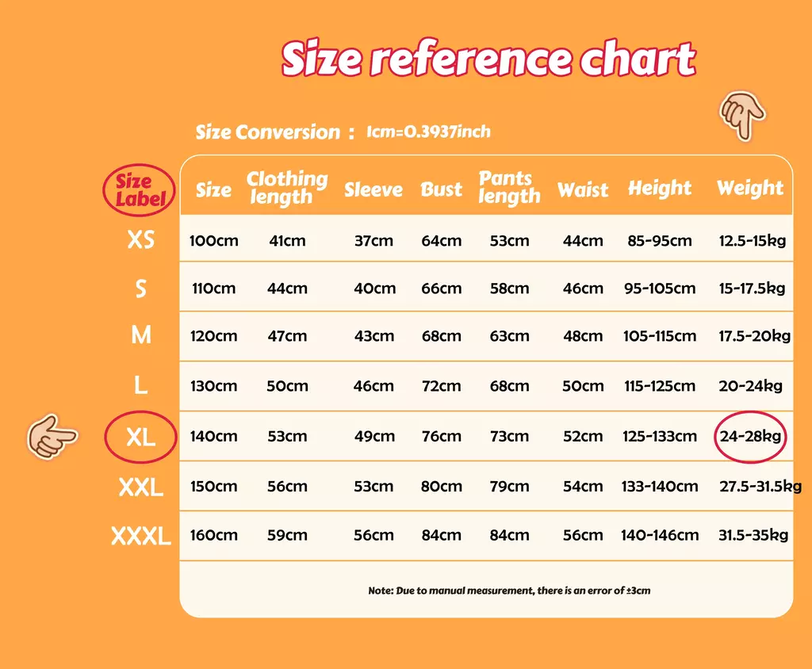
Task: Click the Waist column header
Action: tap(582, 189)
